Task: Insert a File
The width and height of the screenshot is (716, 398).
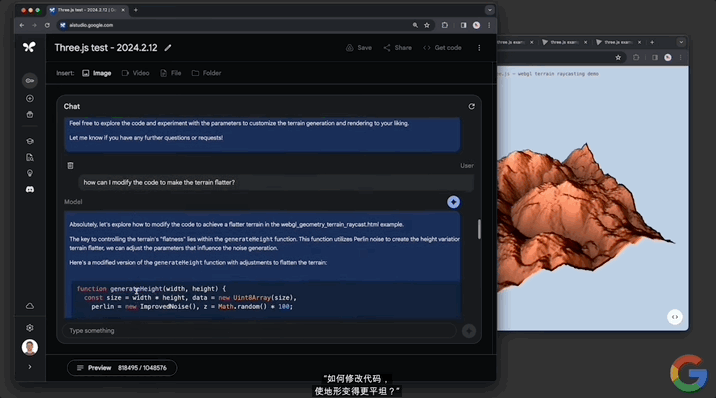Action: [x=171, y=73]
